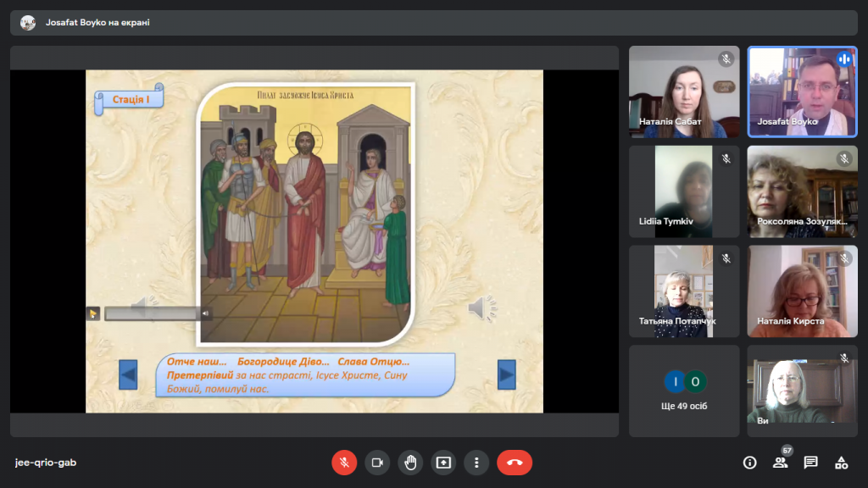This screenshot has height=488, width=868.
Task: Click the audio playback progress bar on slide
Action: pos(151,313)
